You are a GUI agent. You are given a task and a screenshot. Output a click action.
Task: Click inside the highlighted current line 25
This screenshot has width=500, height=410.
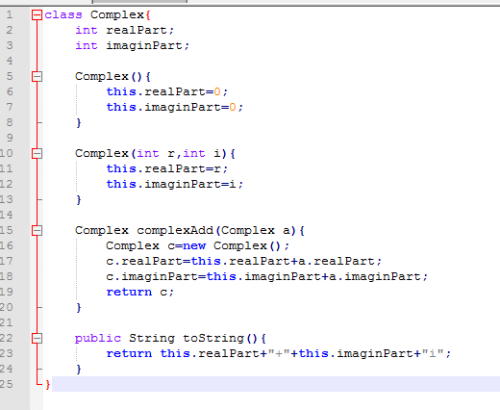276,384
